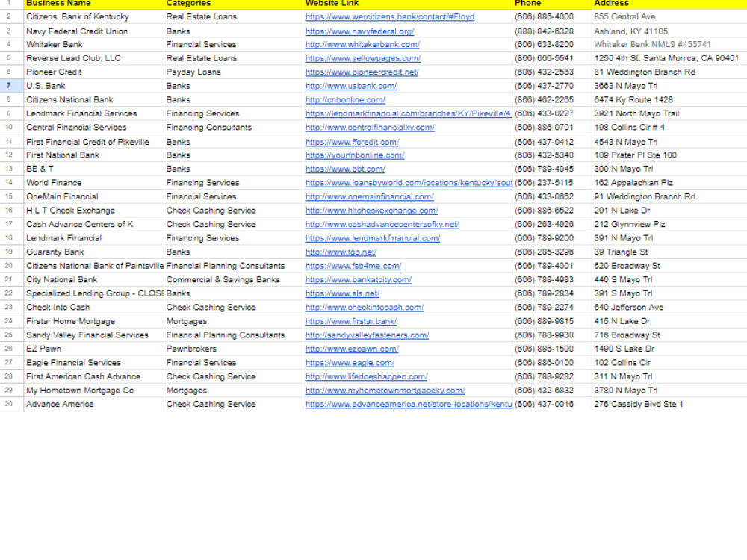This screenshot has height=560, width=747.
Task: Select the Financing Consultants category cell
Action: [233, 127]
